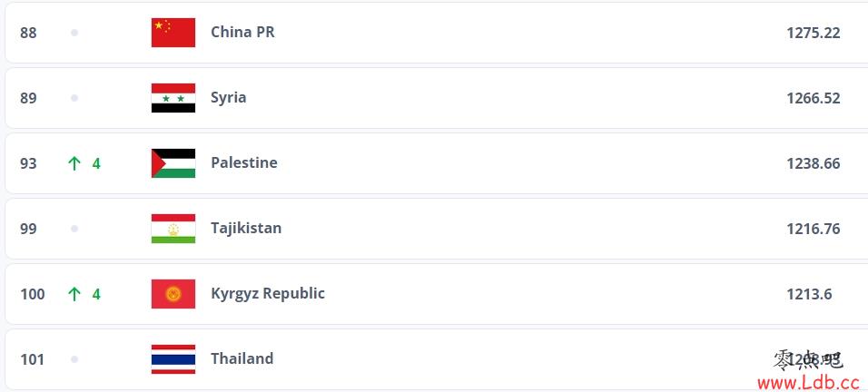The height and width of the screenshot is (392, 868).
Task: Click the China PR flag icon
Action: coord(173,33)
